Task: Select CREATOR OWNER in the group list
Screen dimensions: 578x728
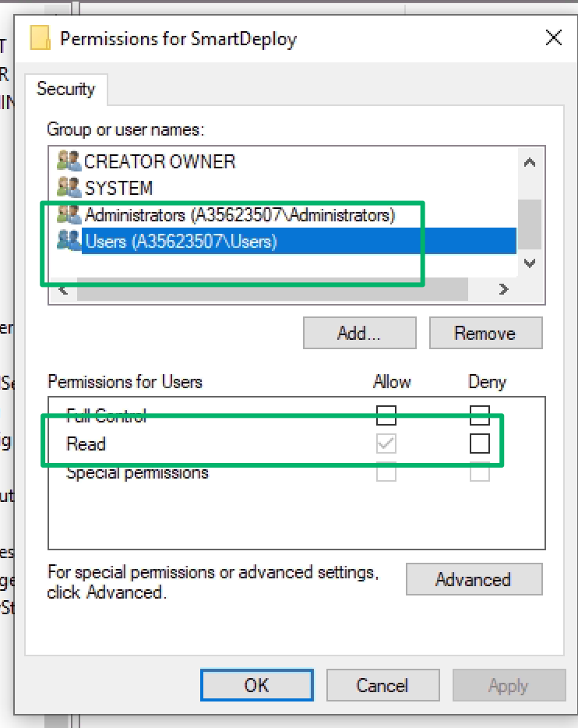Action: click(160, 161)
